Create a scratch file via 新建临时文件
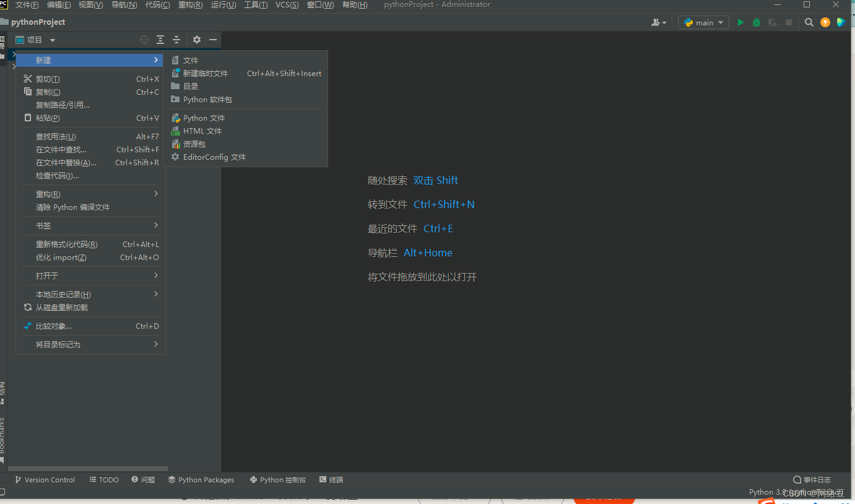This screenshot has height=504, width=855. click(x=245, y=73)
